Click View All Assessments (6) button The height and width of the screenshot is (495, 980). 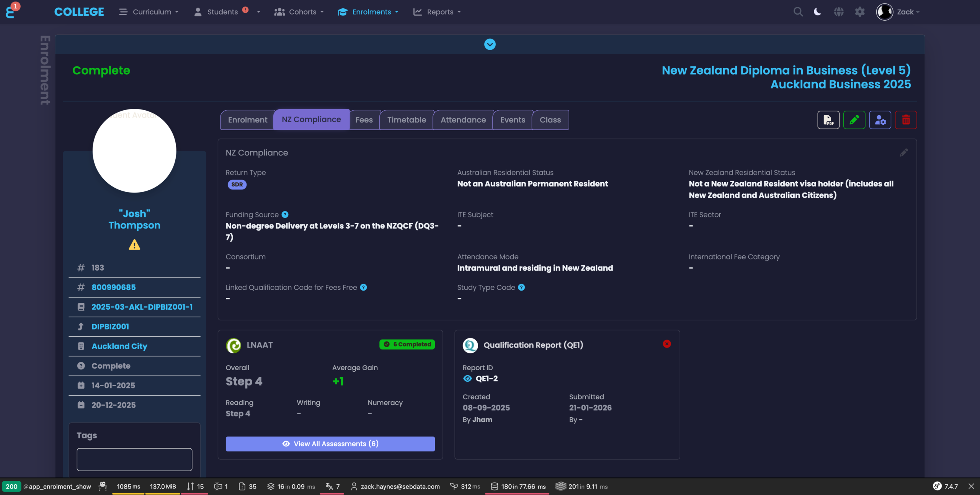330,444
